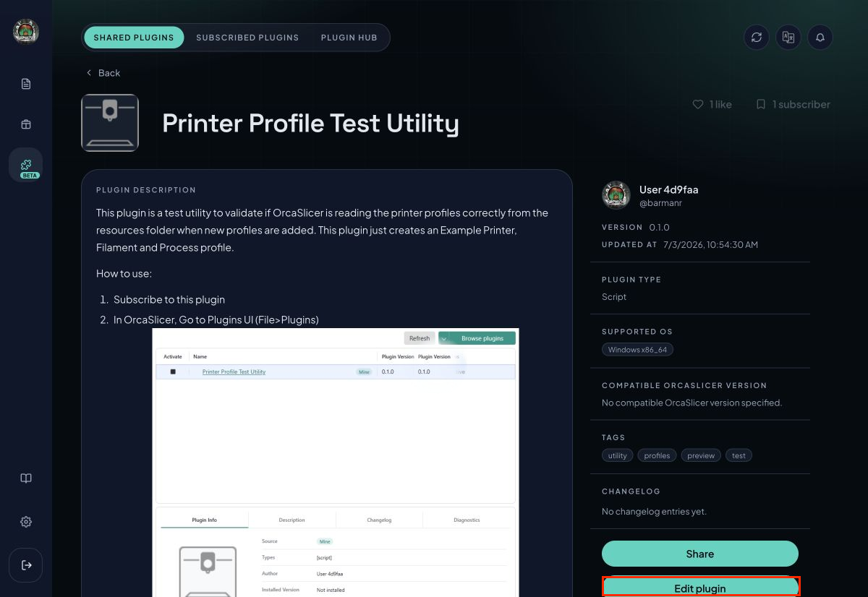Click the logout icon at sidebar bottom
This screenshot has width=868, height=597.
point(26,565)
